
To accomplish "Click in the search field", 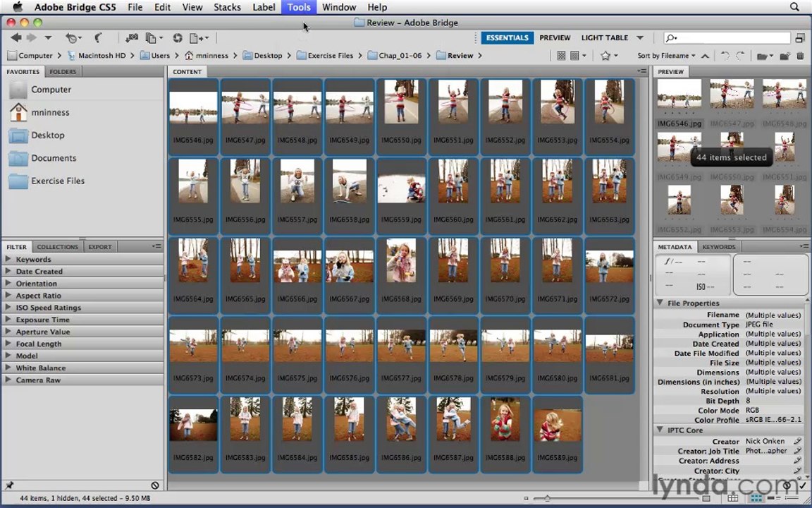I will click(x=727, y=38).
